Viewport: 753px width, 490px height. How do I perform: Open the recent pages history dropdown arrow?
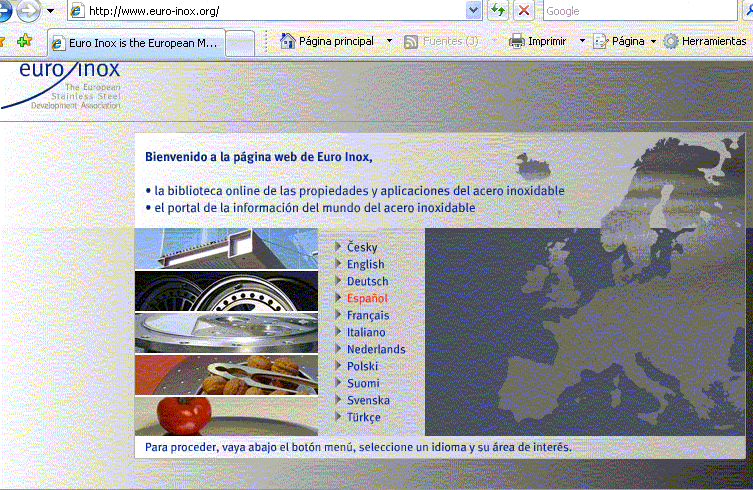(51, 11)
